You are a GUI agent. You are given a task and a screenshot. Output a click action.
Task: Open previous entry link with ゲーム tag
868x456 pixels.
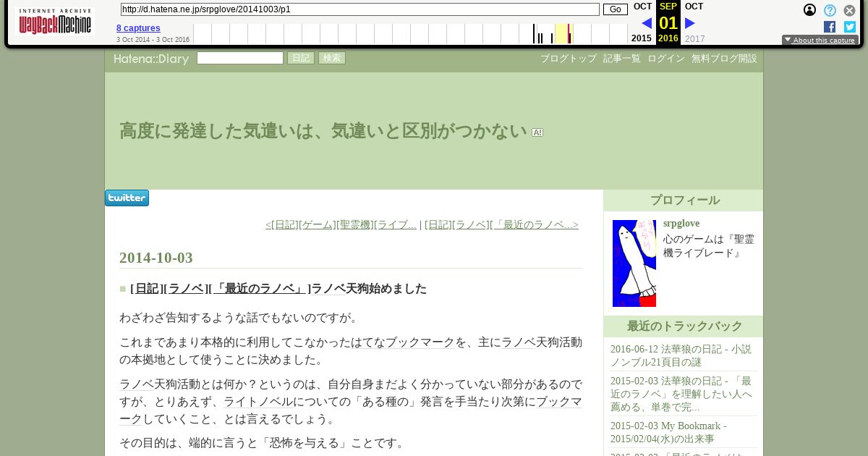point(341,225)
